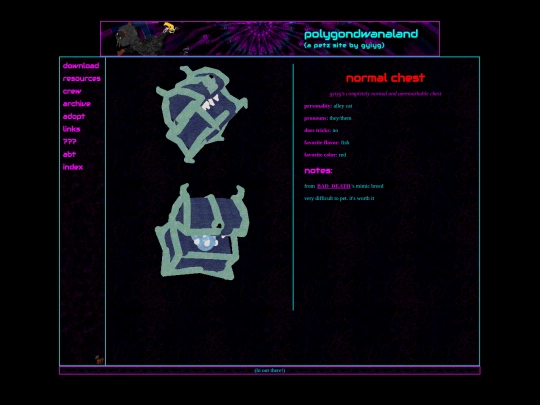The width and height of the screenshot is (540, 405).
Task: Click the 'normal chest' heading
Action: click(385, 78)
